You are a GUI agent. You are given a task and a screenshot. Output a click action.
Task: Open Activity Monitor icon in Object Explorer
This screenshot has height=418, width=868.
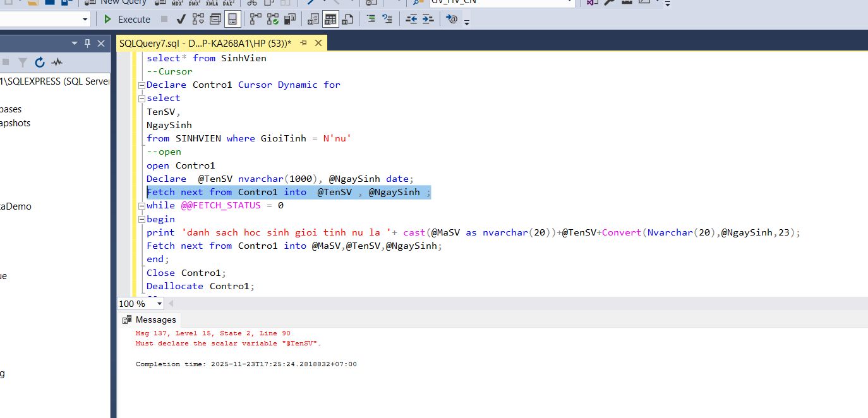click(57, 62)
